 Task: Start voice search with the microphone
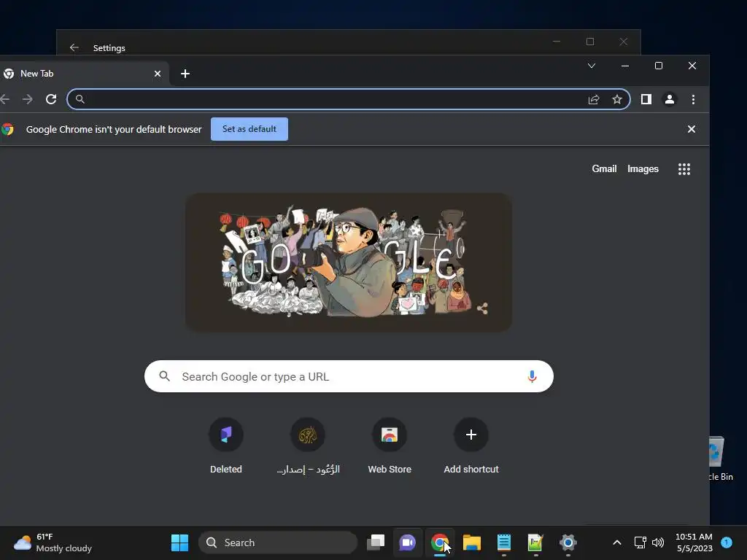point(532,377)
